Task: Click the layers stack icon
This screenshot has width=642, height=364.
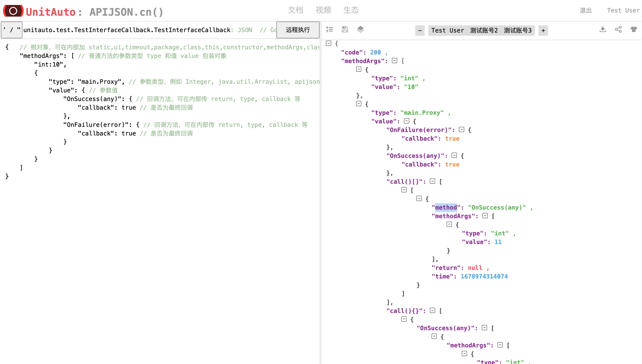Action: click(360, 30)
